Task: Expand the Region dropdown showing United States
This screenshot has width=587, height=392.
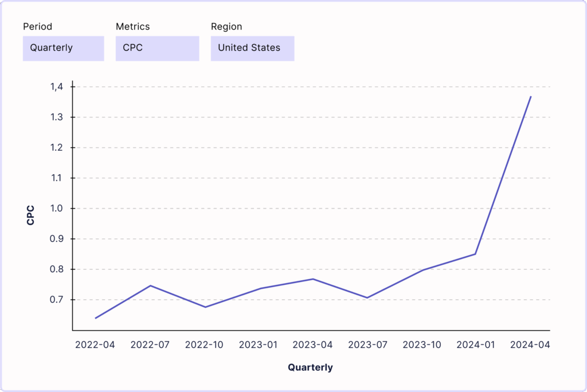Action: point(252,48)
